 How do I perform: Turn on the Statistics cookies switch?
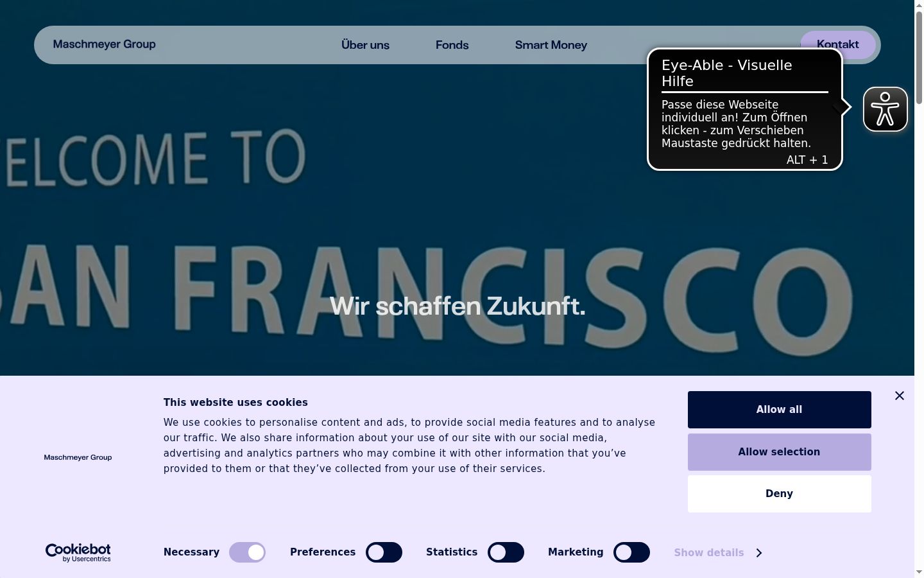(506, 552)
